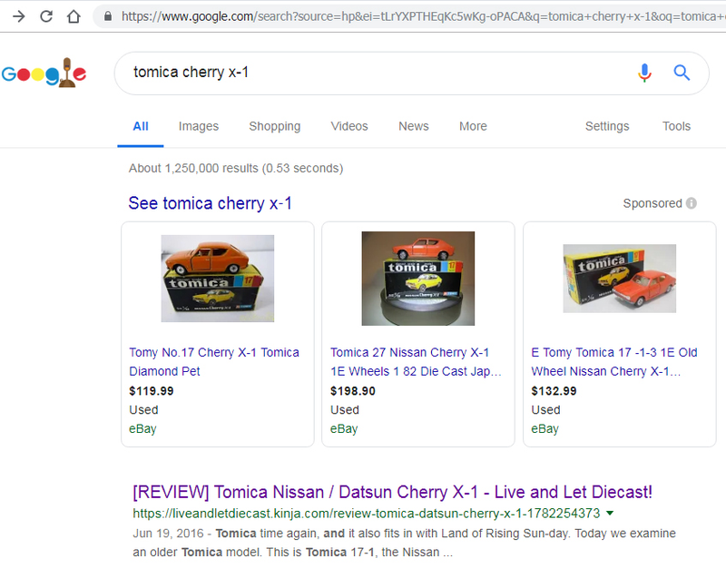726x588 pixels.
Task: Go to browser home page
Action: click(x=74, y=16)
